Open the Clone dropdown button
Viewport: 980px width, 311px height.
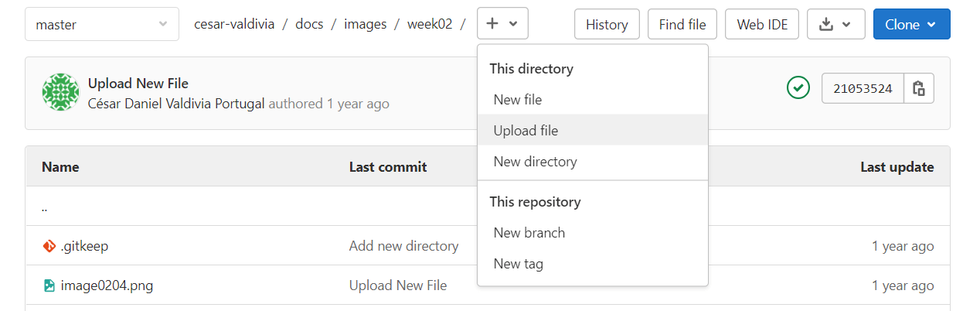(911, 25)
